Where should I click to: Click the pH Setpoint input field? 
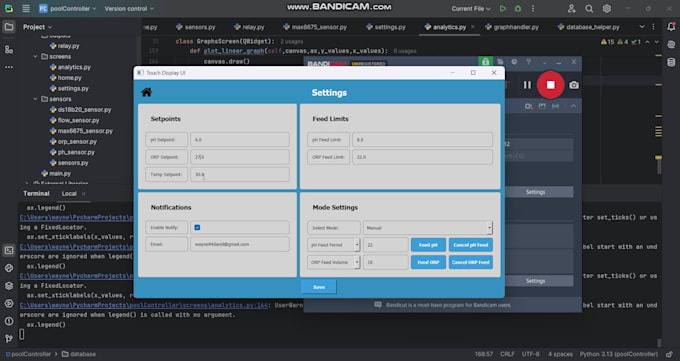coord(240,140)
